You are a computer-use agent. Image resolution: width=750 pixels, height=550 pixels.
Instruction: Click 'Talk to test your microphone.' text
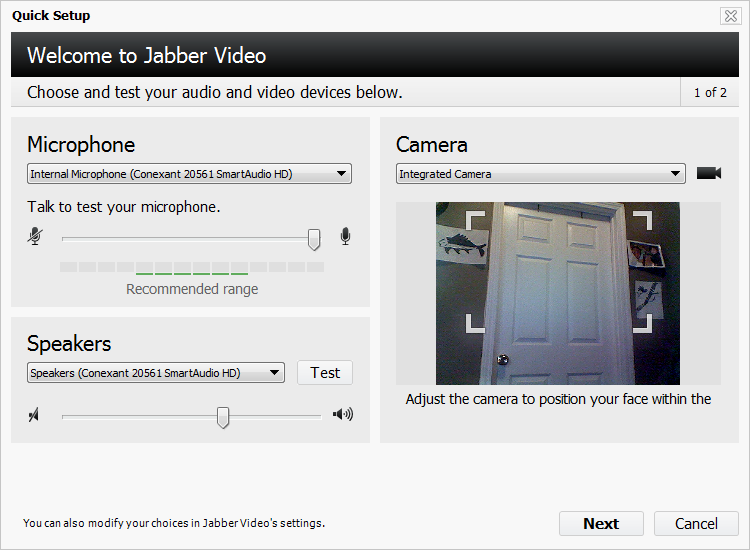click(x=123, y=207)
